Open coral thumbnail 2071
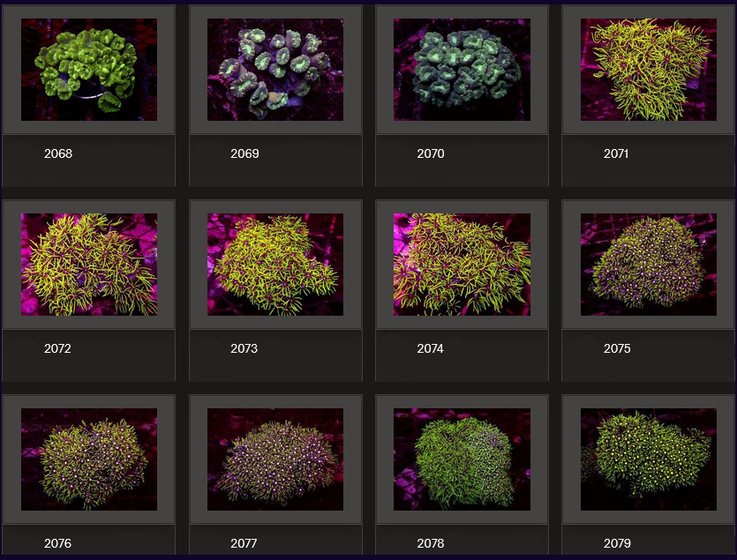 point(649,70)
